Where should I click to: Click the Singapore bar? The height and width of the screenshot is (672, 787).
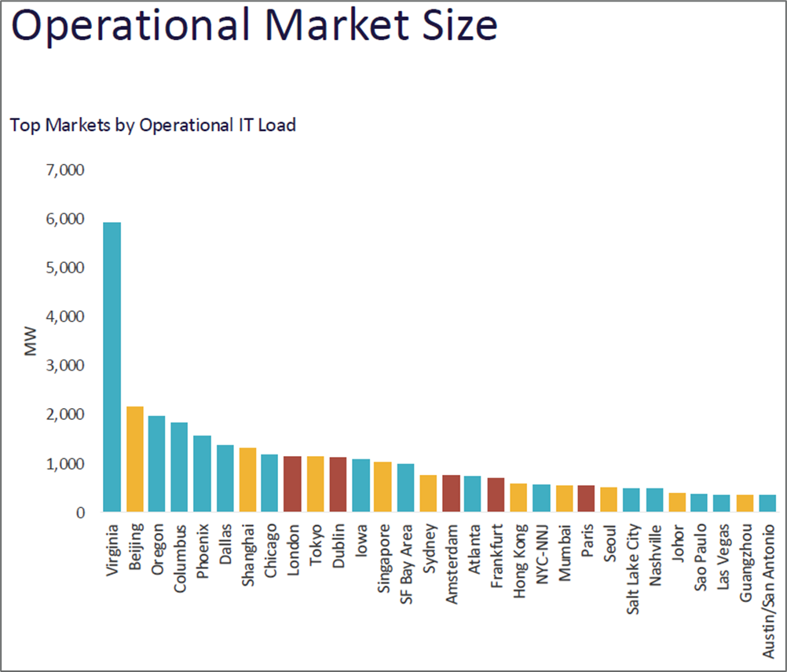coord(381,491)
